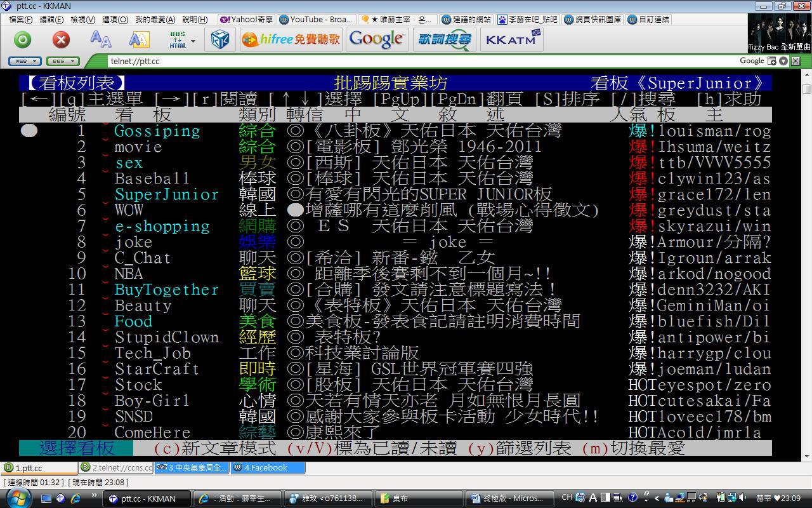Click the Google search box in address row

click(x=752, y=61)
